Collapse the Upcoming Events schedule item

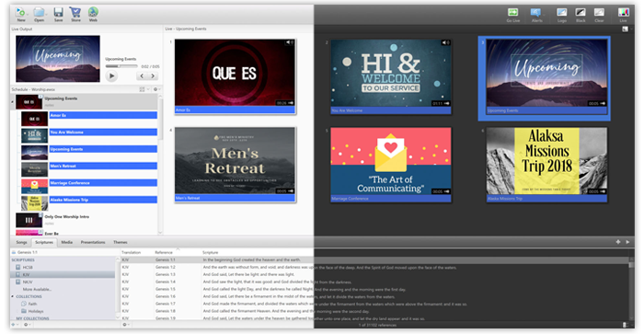tap(13, 101)
